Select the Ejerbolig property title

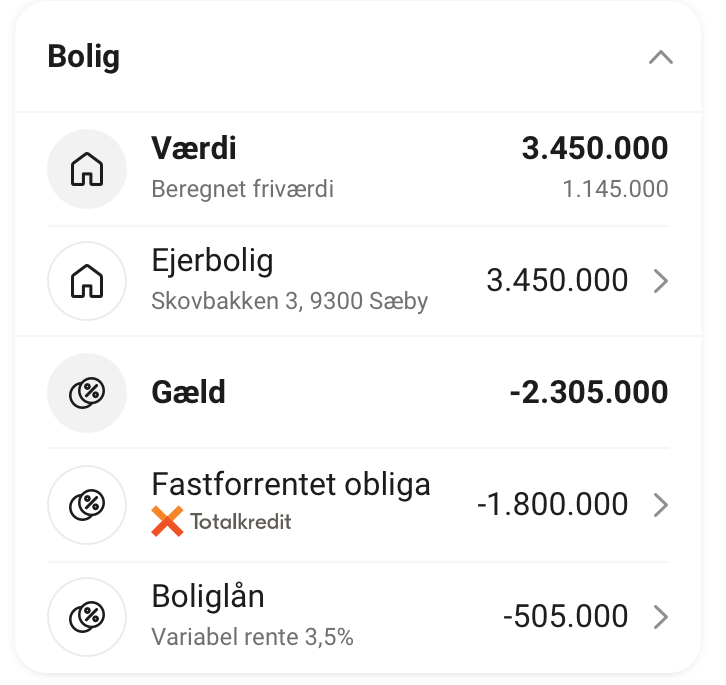pos(212,262)
